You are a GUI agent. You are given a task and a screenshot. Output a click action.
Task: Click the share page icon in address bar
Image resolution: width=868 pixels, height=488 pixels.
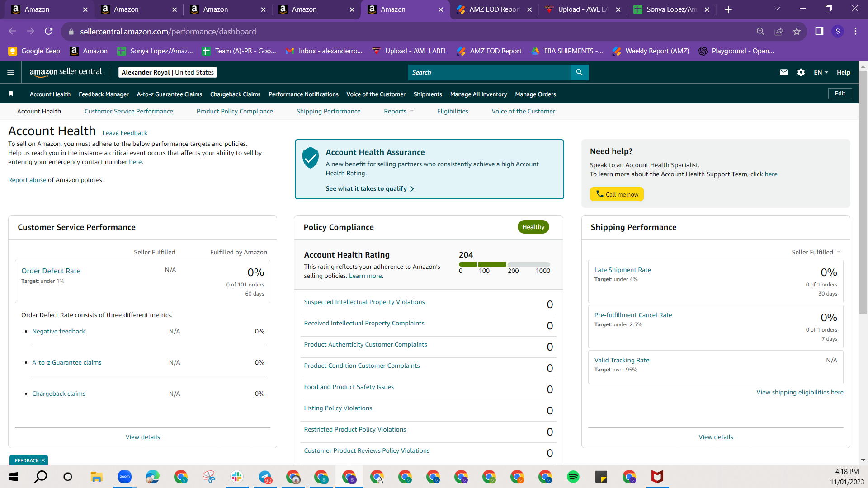(778, 31)
